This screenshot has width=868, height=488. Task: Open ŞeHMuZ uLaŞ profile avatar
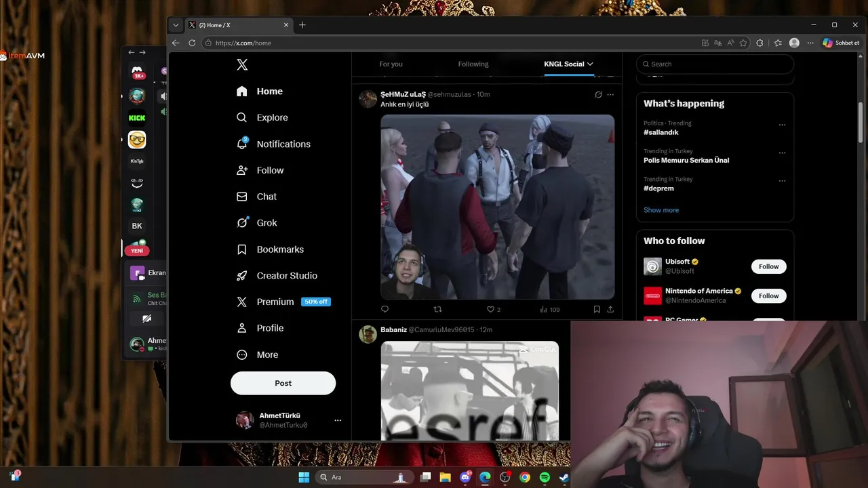coord(368,99)
